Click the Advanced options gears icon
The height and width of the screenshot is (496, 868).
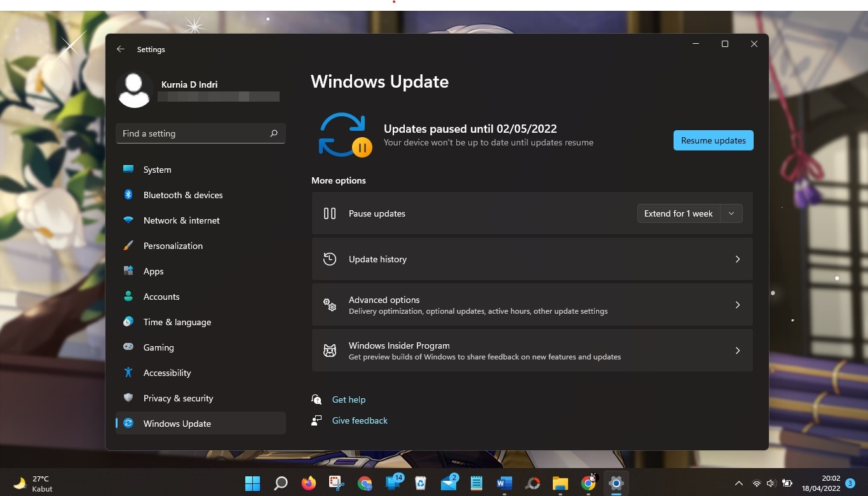[330, 305]
